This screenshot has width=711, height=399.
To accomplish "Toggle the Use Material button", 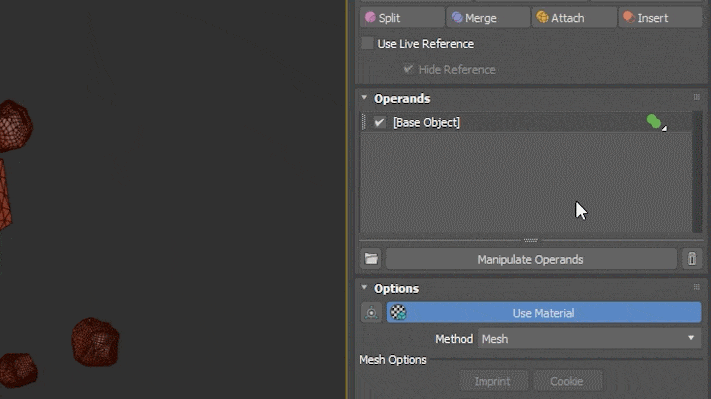I will point(544,312).
